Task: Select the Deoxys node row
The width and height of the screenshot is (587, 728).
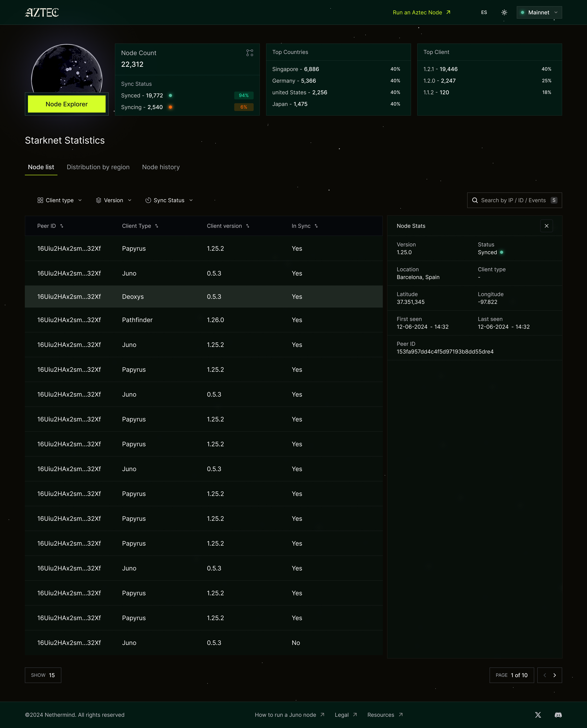Action: tap(204, 296)
